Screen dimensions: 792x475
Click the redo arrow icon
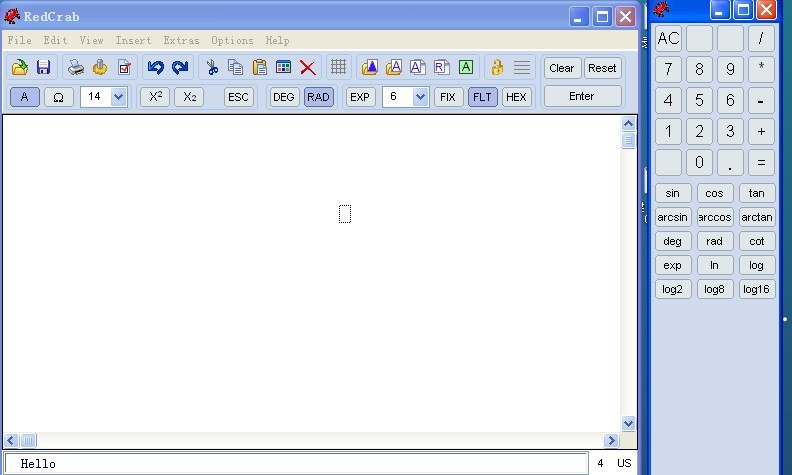coord(180,68)
